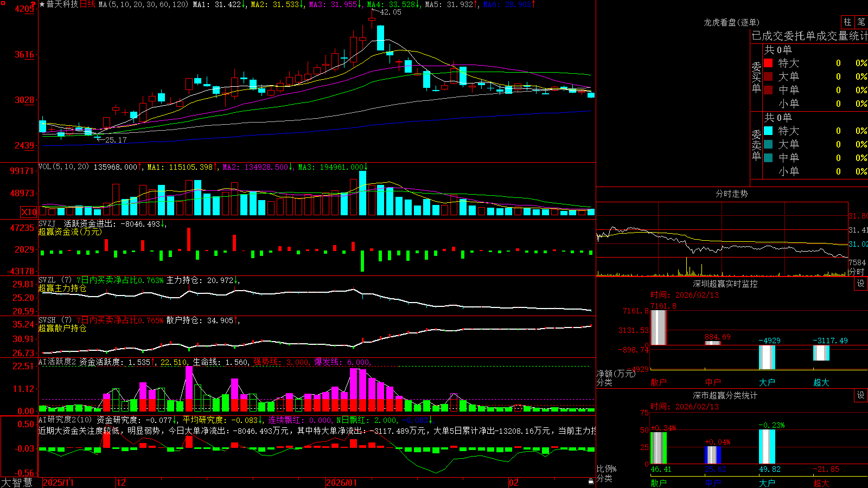Click the 散户 bar valued 7161.8
Screen dimensions: 868x488
point(658,327)
